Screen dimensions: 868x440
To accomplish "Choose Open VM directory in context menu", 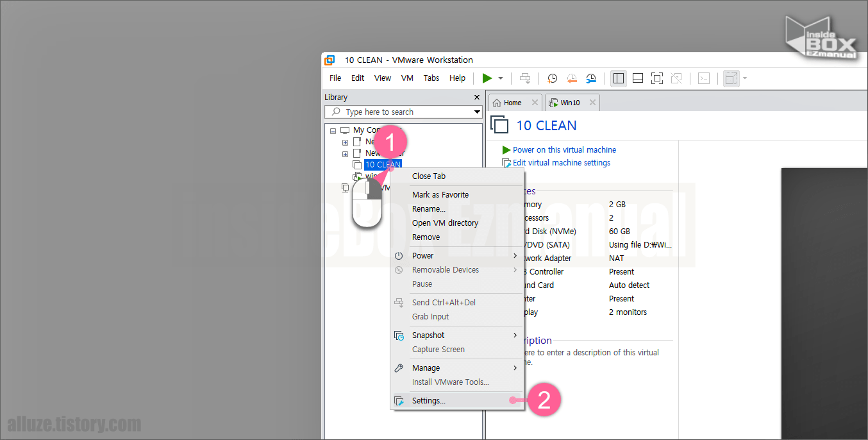I will 458,223.
